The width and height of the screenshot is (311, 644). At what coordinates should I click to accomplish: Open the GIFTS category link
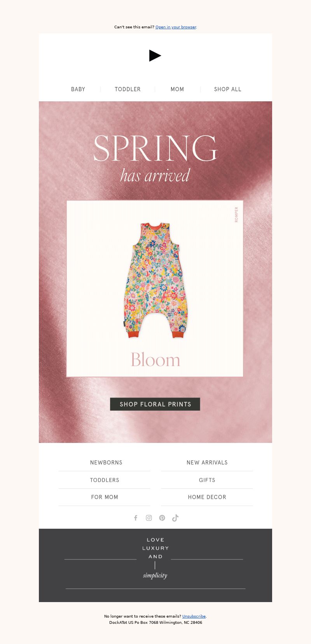[x=207, y=480]
